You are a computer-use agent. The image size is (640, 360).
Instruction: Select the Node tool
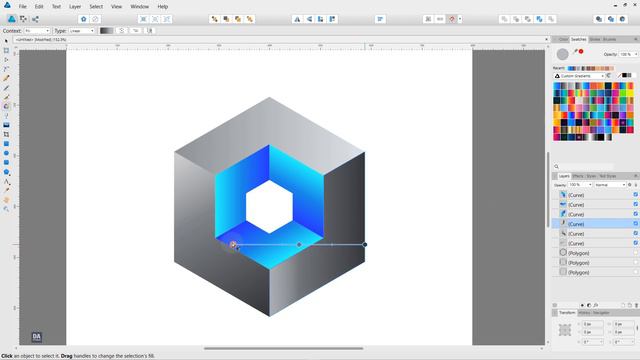click(x=6, y=60)
